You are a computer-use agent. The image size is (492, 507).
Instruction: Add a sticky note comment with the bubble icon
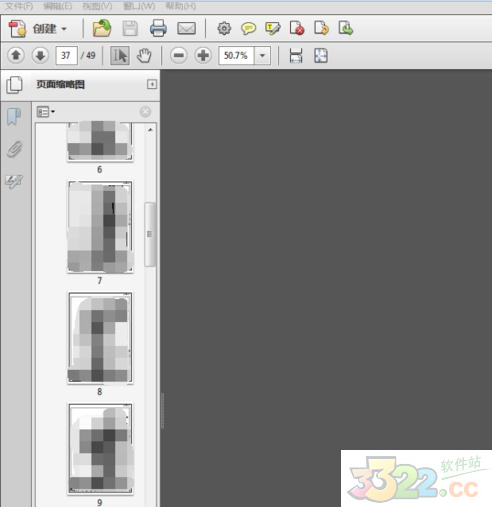point(248,28)
